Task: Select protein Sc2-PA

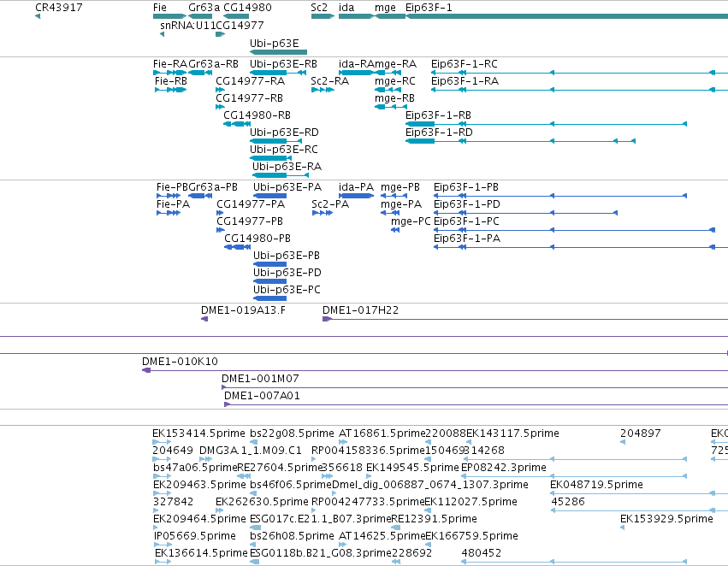Action: tap(330, 204)
